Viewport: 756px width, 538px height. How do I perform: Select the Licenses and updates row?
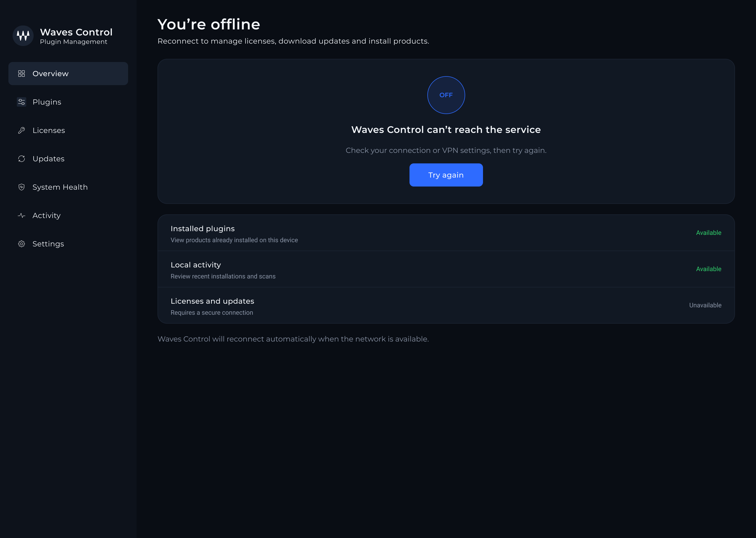446,305
